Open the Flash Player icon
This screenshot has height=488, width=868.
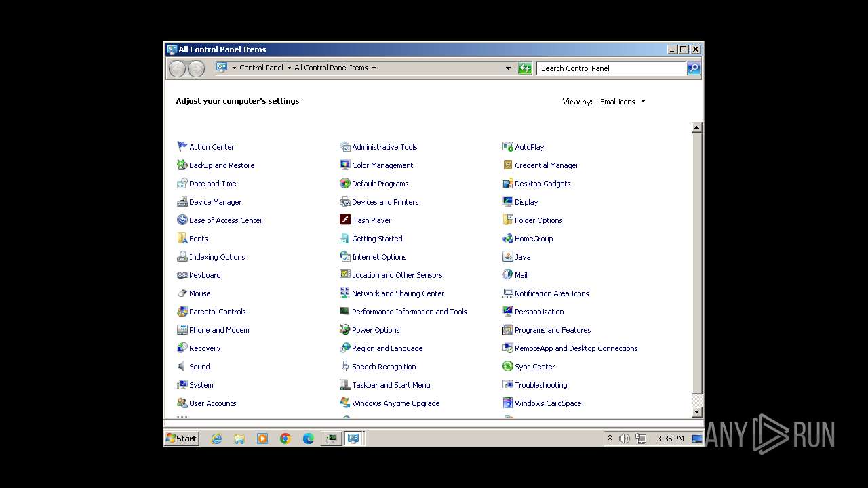[x=344, y=220]
